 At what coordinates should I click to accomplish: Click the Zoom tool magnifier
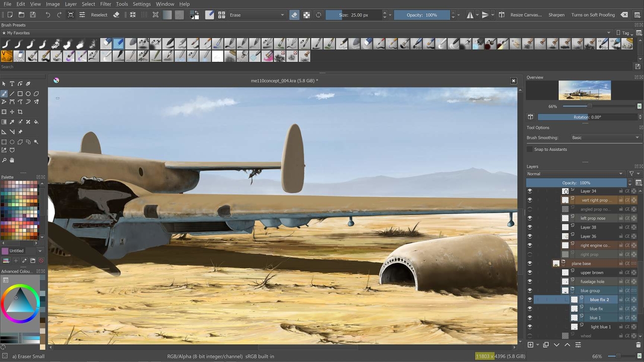click(x=4, y=160)
